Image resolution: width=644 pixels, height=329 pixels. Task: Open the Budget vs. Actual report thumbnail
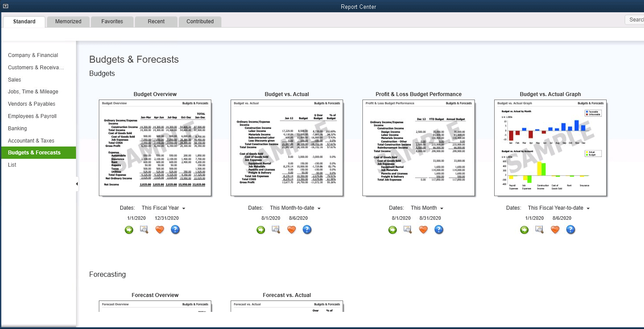point(287,148)
